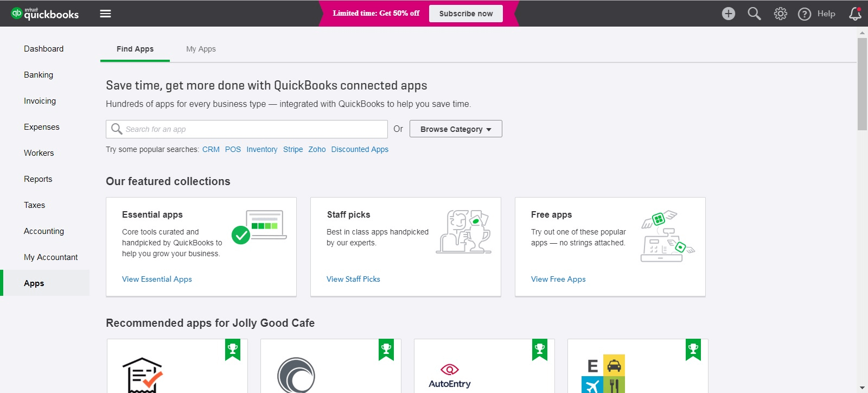Open the AutoEntry app logo

click(x=450, y=377)
